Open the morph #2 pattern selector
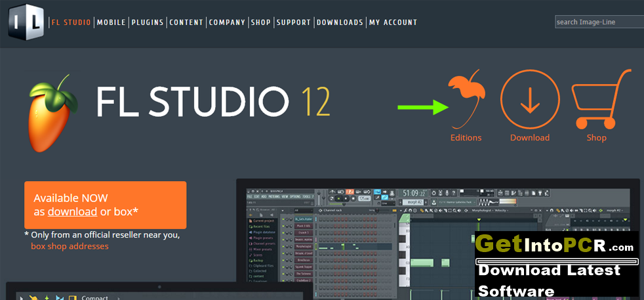 413,202
